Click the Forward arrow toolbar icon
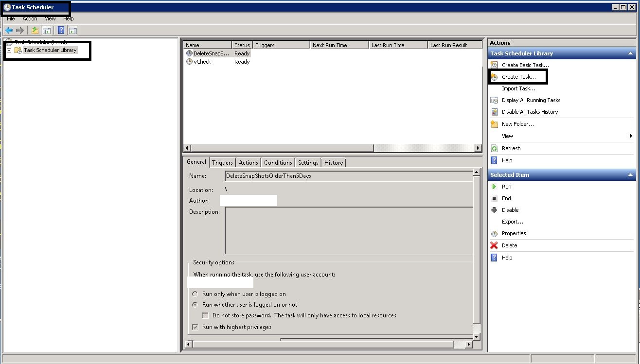The image size is (640, 364). pos(20,31)
